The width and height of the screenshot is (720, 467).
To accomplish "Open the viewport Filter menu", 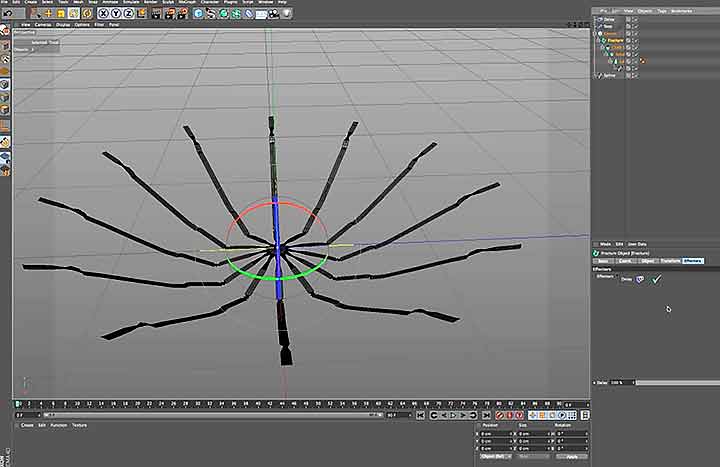I will [99, 25].
